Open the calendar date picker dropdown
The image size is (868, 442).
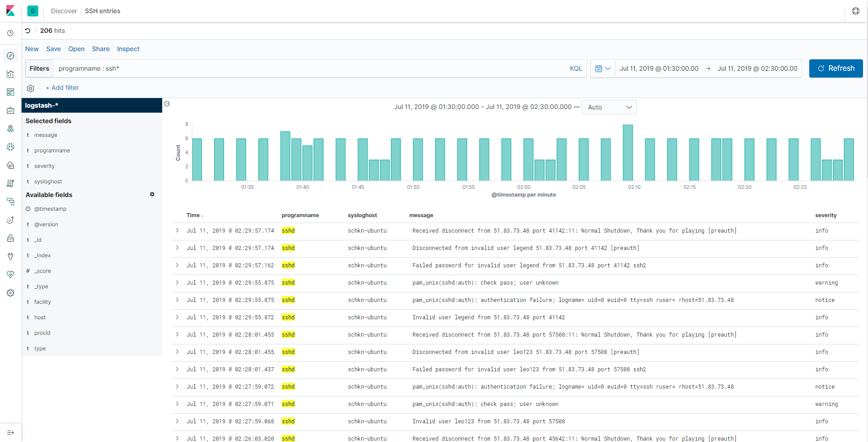coord(603,68)
